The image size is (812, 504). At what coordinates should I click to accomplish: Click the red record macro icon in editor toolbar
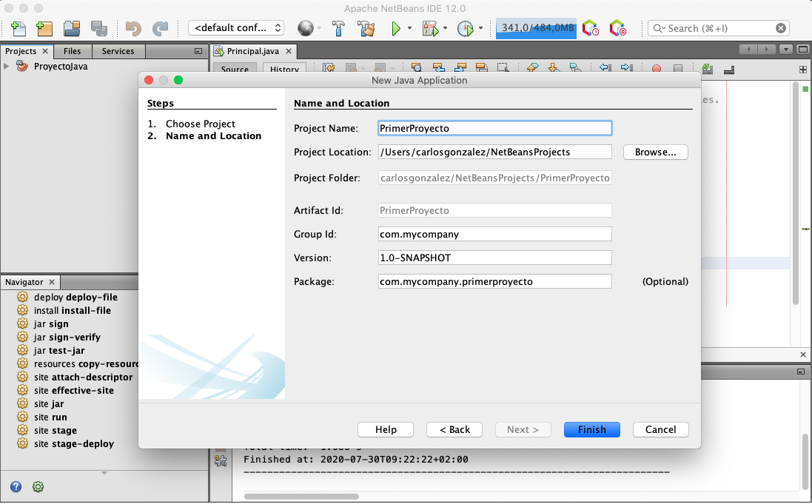(x=656, y=68)
